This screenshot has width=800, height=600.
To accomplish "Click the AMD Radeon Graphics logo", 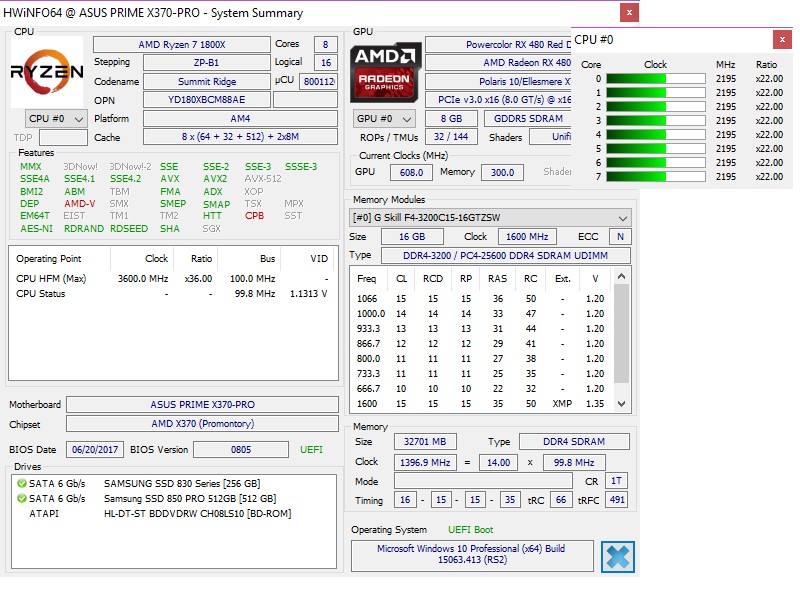I will tap(385, 72).
